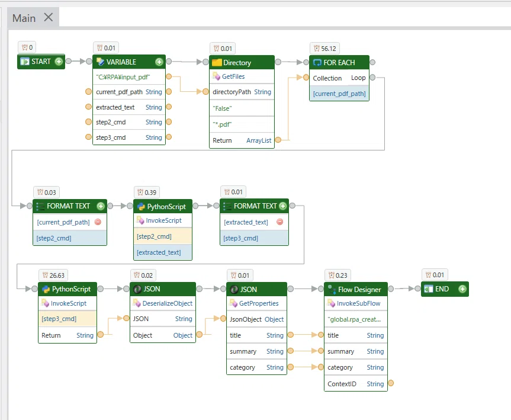Click the FOR EACH node header
The width and height of the screenshot is (511, 420).
point(339,62)
